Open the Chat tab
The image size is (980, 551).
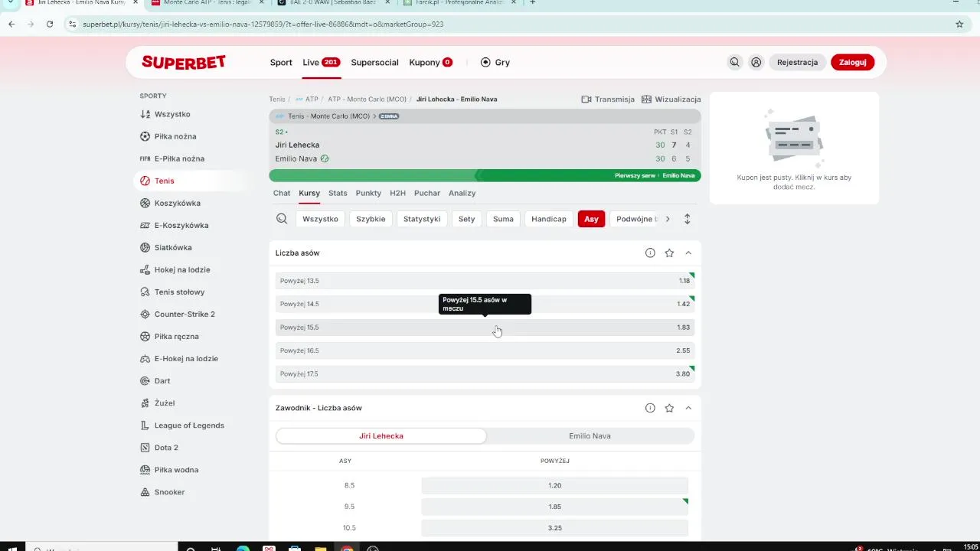click(x=282, y=193)
